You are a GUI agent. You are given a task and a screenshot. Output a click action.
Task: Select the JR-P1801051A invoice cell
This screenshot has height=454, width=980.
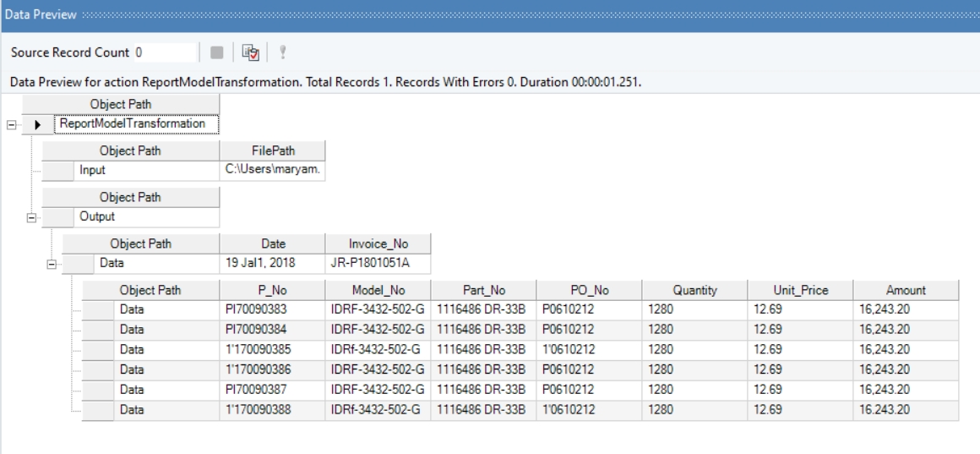pyautogui.click(x=377, y=263)
